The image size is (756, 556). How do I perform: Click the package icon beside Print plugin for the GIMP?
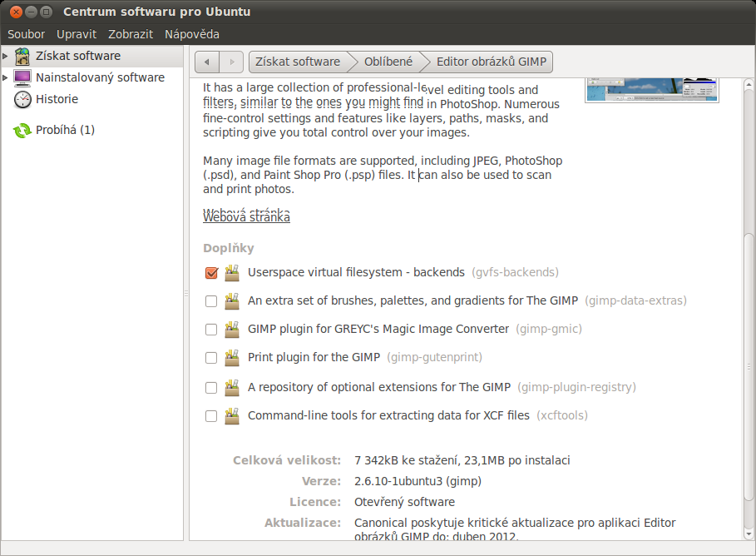[x=232, y=358]
